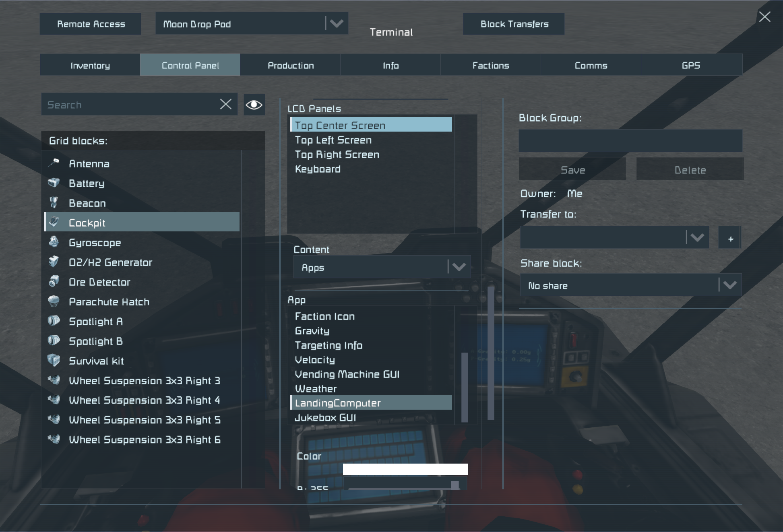Image resolution: width=783 pixels, height=532 pixels.
Task: Select the Ore Detector icon
Action: point(54,281)
